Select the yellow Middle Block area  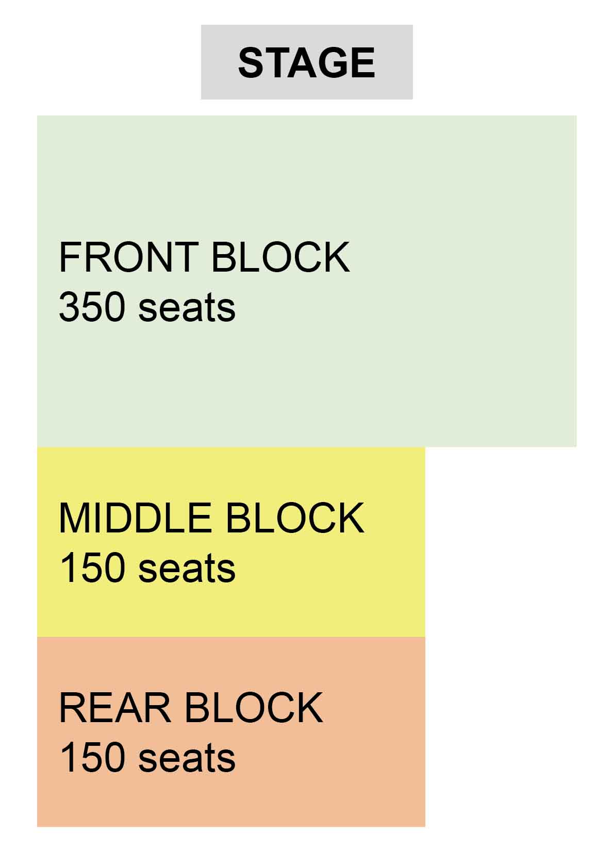(231, 542)
